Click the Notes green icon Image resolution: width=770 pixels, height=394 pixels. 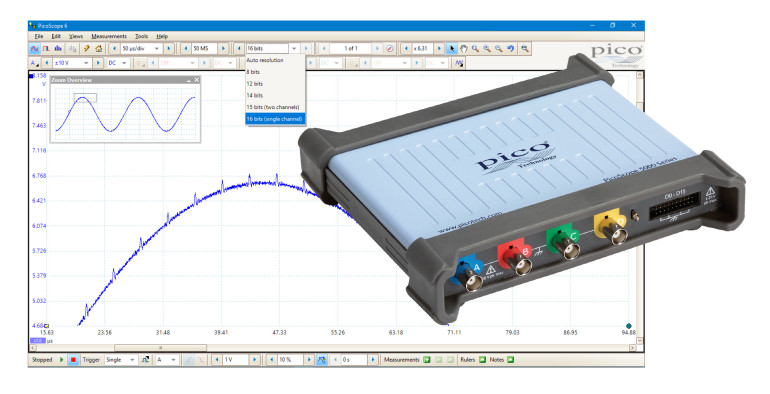511,360
